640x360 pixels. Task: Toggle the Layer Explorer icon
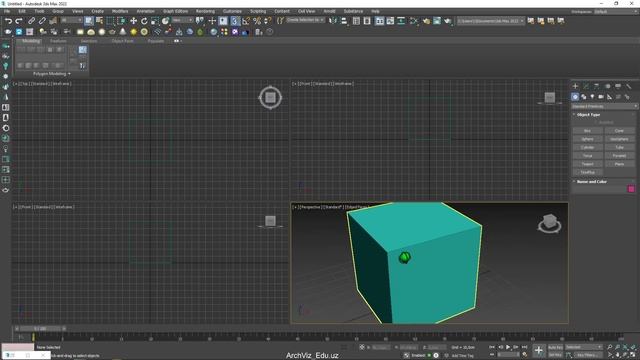[x=367, y=20]
